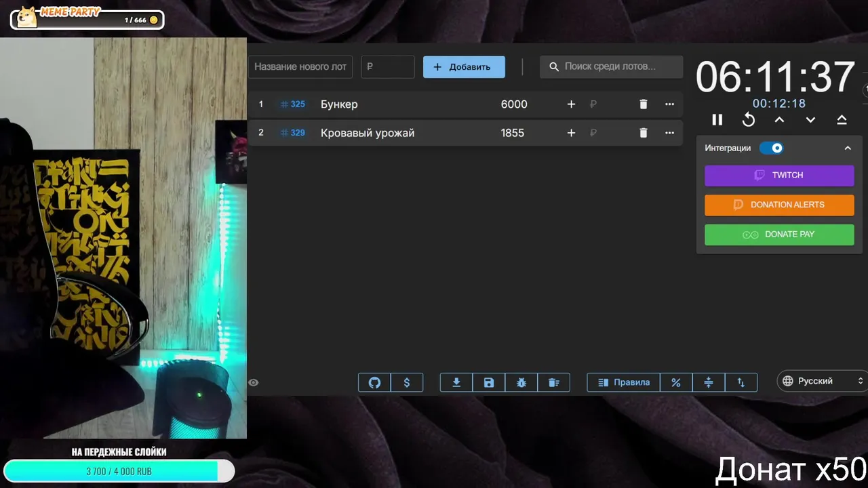Open more options for Бункер

670,104
